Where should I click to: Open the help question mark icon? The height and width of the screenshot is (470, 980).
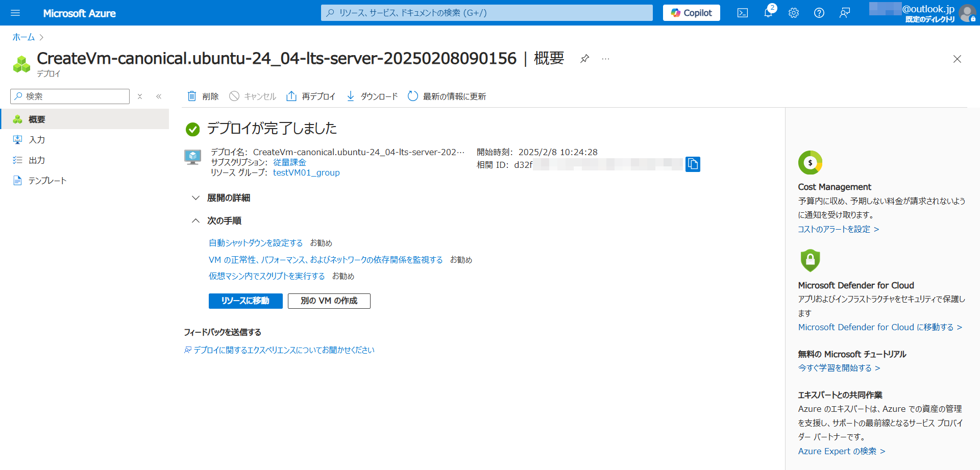point(819,13)
